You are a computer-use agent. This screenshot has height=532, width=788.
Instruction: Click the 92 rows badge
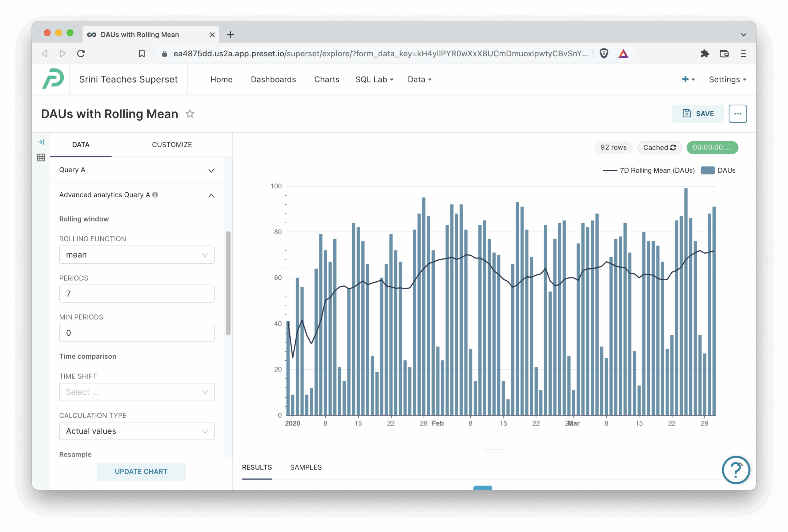pos(613,147)
